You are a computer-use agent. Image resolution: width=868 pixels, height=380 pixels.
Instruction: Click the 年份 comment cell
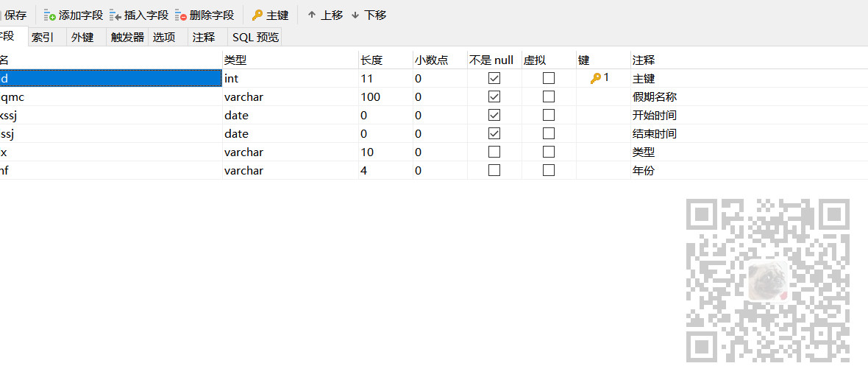pyautogui.click(x=749, y=170)
